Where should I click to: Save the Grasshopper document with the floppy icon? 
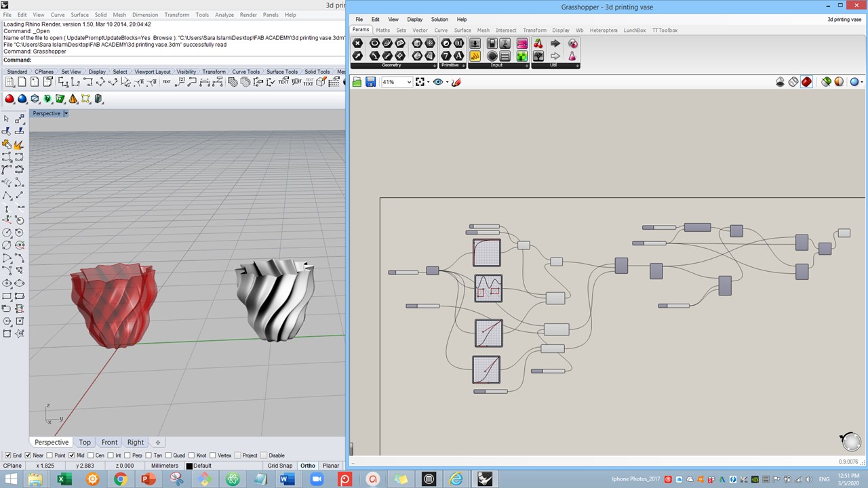pos(370,82)
